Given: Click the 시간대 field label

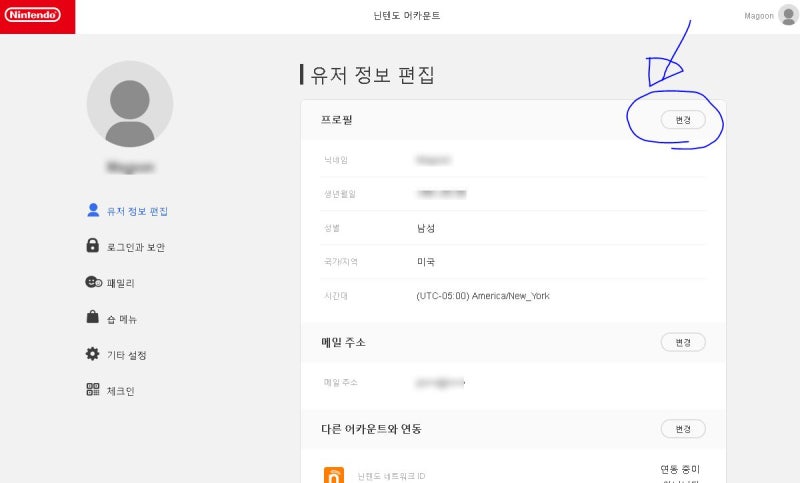Looking at the screenshot, I should pos(336,296).
